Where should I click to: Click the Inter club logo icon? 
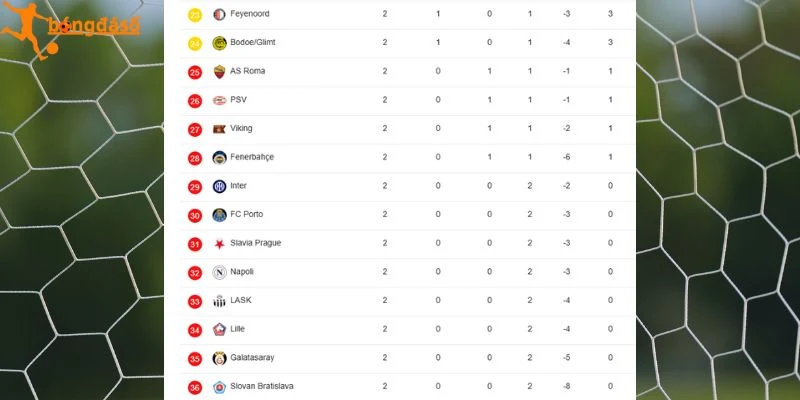tap(219, 186)
